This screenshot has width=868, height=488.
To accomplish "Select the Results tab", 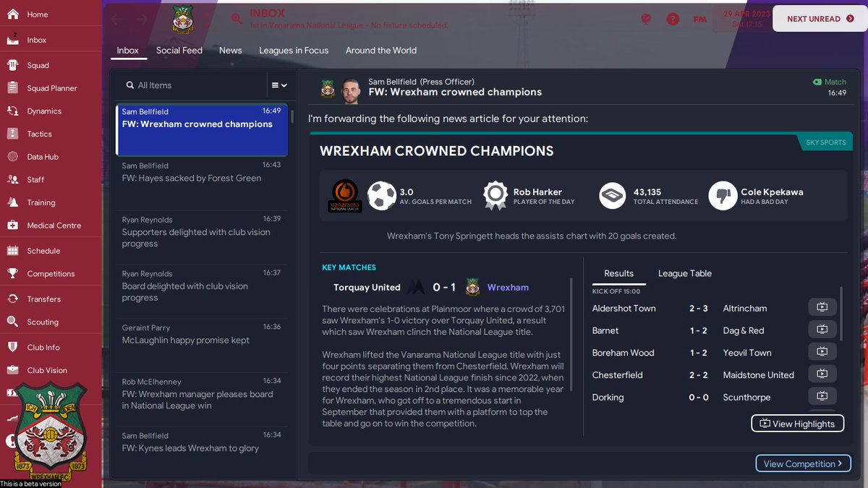I will point(619,273).
